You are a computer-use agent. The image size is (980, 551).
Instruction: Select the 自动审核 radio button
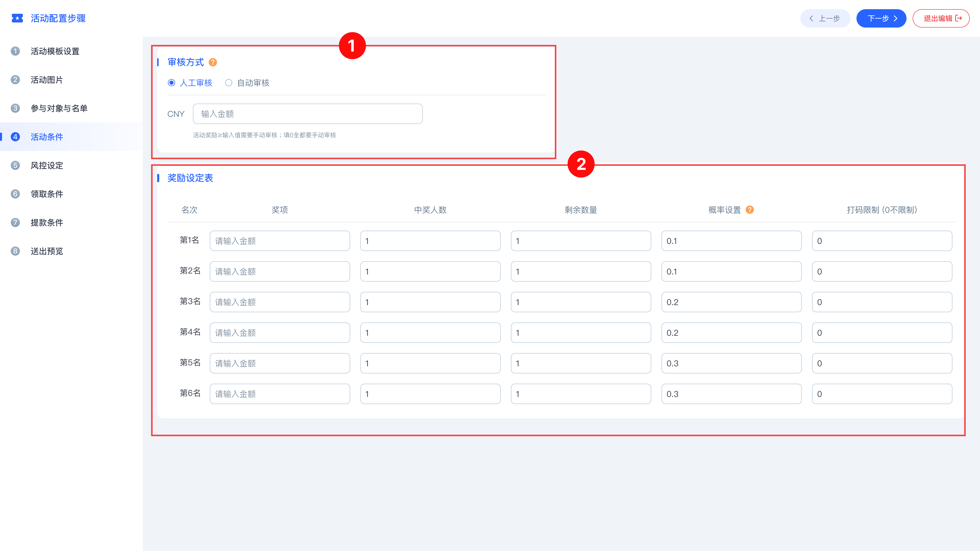[x=229, y=83]
